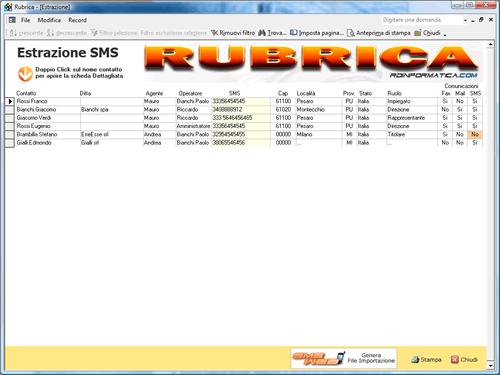
Task: Open the Trova search binoculars
Action: click(272, 33)
